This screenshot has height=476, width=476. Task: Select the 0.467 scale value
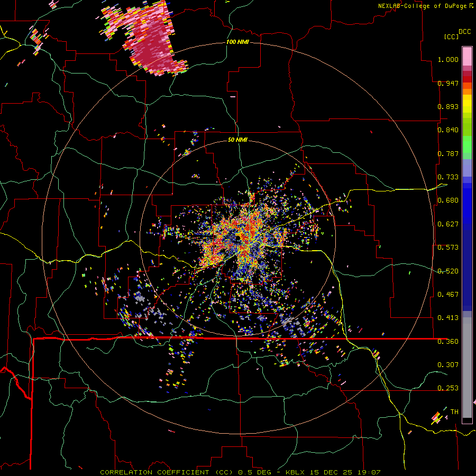point(448,295)
